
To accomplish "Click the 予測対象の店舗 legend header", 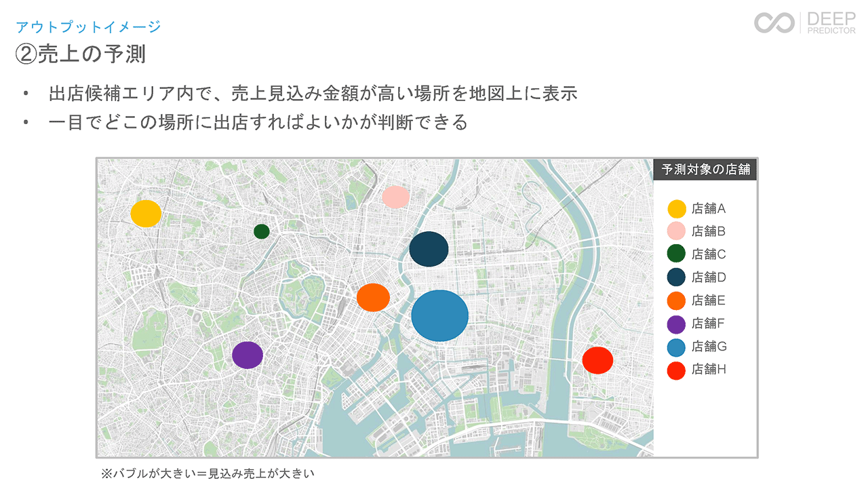I will pyautogui.click(x=705, y=170).
